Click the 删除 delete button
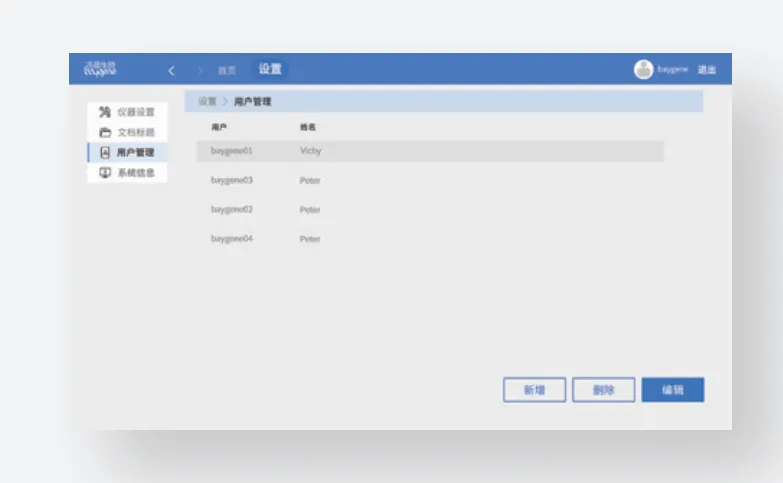783x483 pixels. tap(604, 390)
